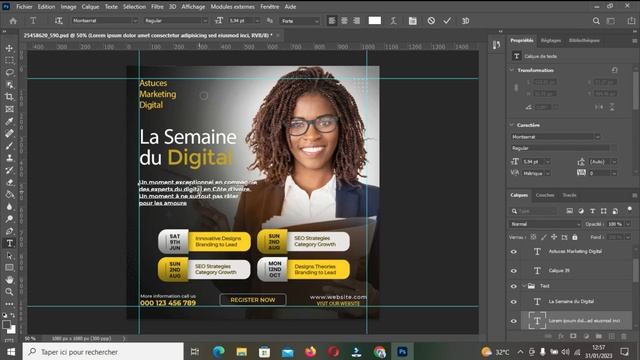Open the Affichage menu
Screen dimensions: 640x360
coord(193,7)
